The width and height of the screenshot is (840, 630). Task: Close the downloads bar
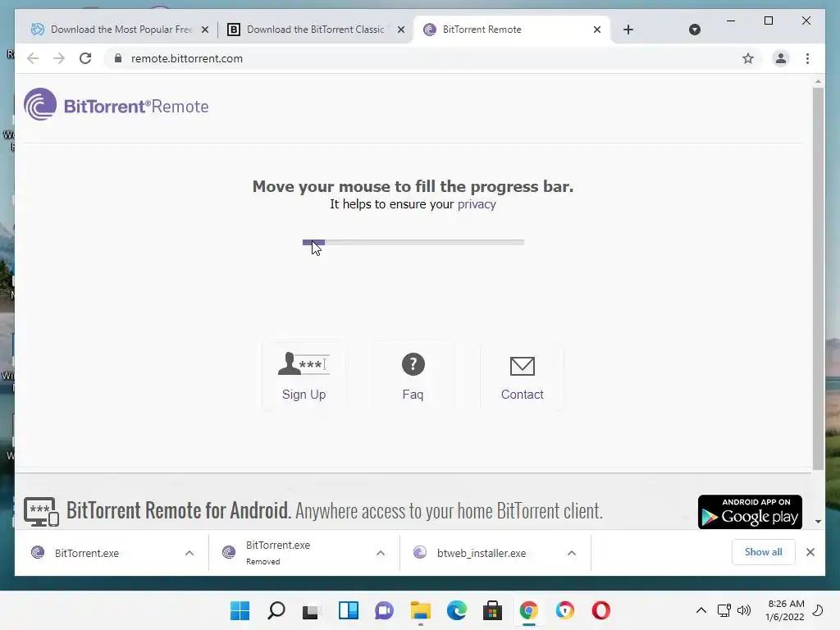[x=810, y=552]
